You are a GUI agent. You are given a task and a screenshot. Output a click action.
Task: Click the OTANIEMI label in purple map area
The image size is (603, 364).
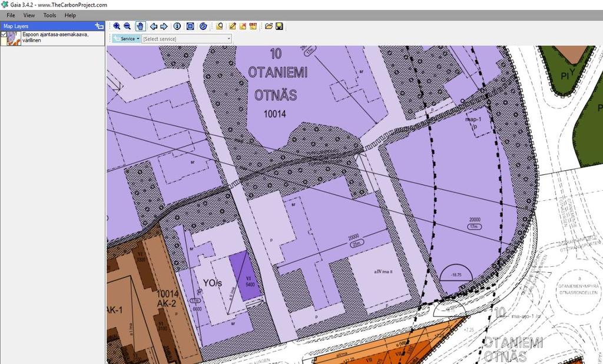[x=278, y=72]
